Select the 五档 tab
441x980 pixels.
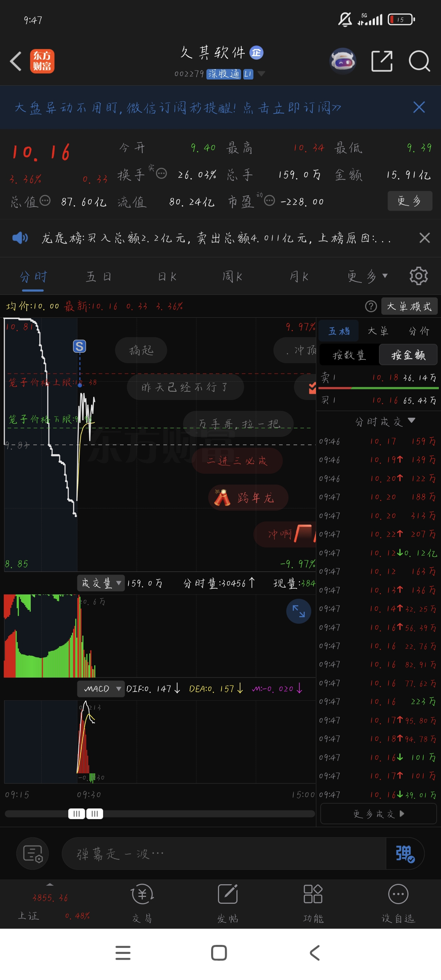339,331
